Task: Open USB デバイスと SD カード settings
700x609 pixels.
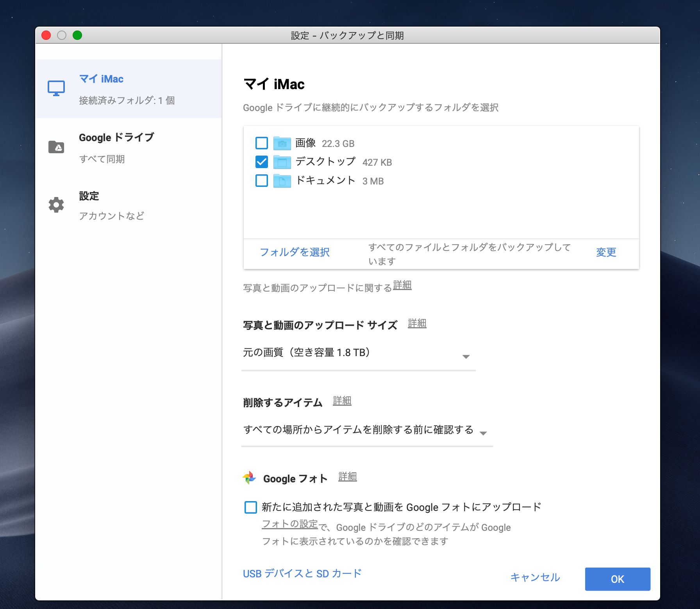Action: [302, 573]
